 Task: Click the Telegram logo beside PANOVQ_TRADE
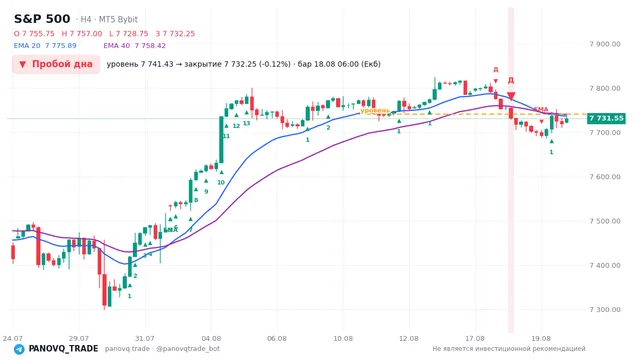point(19,349)
